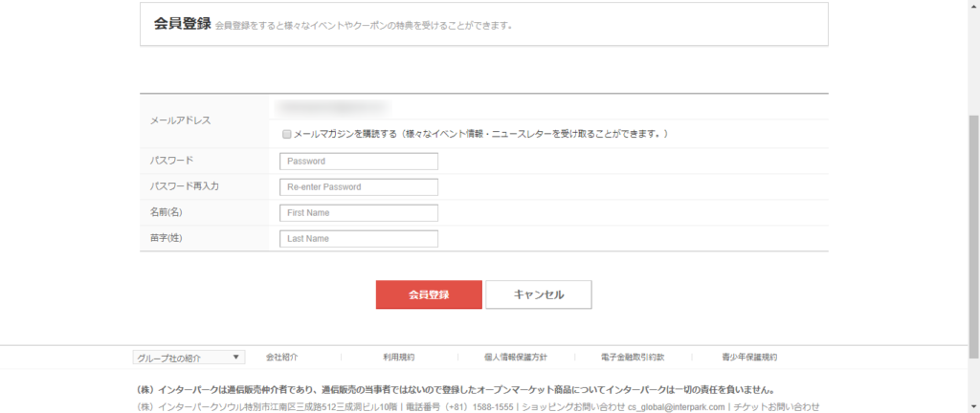
Task: Click the First Name text box
Action: pyautogui.click(x=358, y=213)
